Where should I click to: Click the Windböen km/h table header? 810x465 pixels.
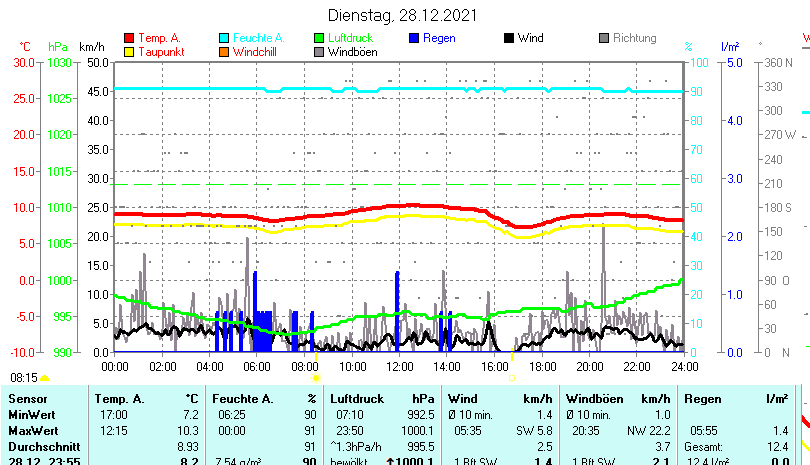click(617, 399)
